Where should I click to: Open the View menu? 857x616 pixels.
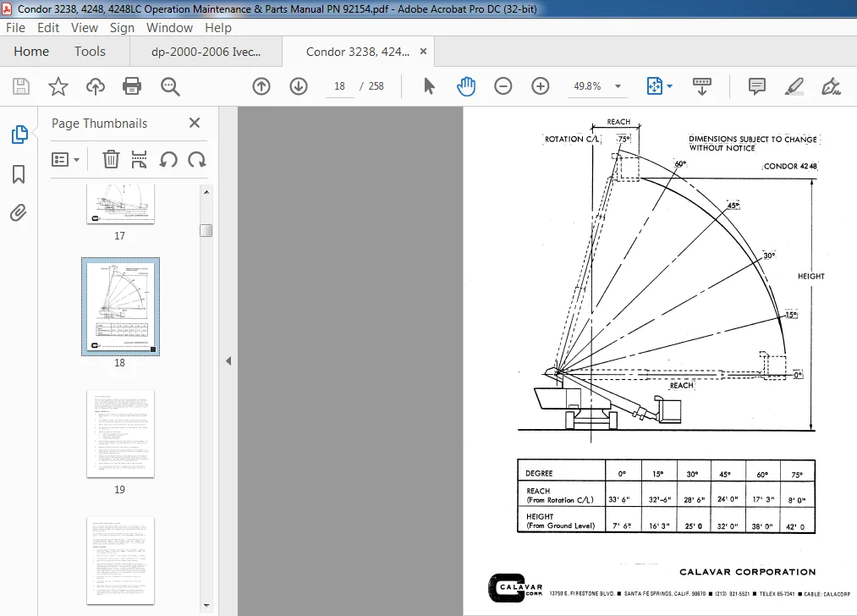(x=84, y=28)
